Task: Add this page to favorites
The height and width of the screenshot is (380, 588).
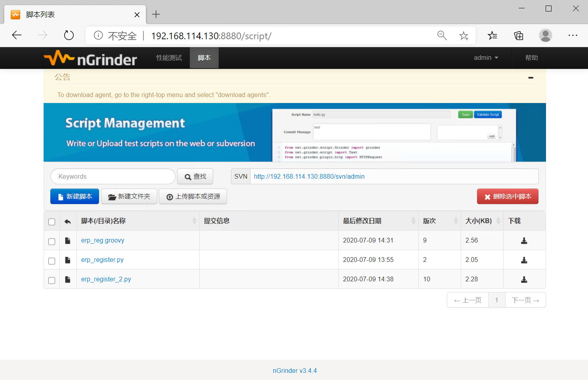Action: tap(464, 36)
